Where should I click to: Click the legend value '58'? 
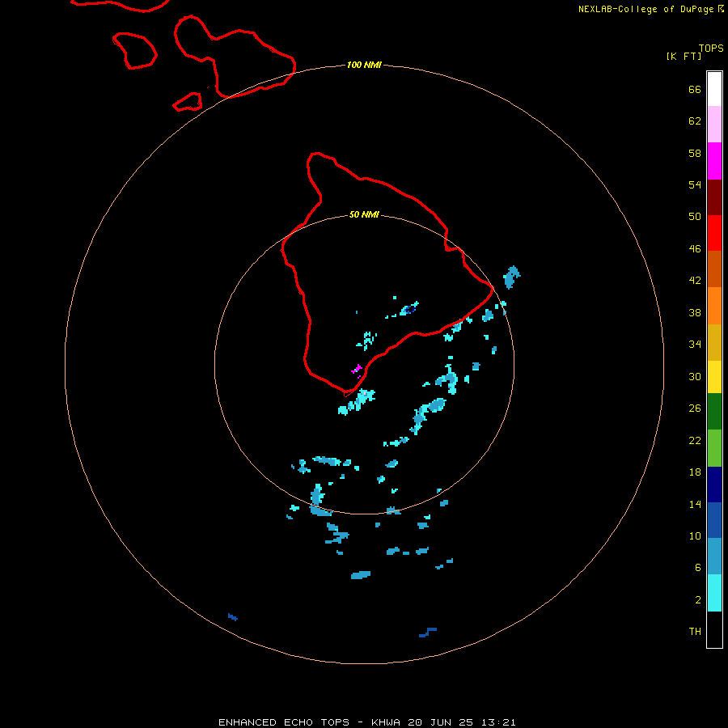click(695, 153)
